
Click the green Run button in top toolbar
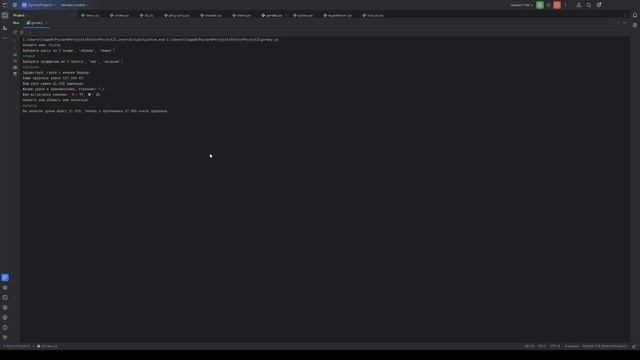click(x=540, y=5)
